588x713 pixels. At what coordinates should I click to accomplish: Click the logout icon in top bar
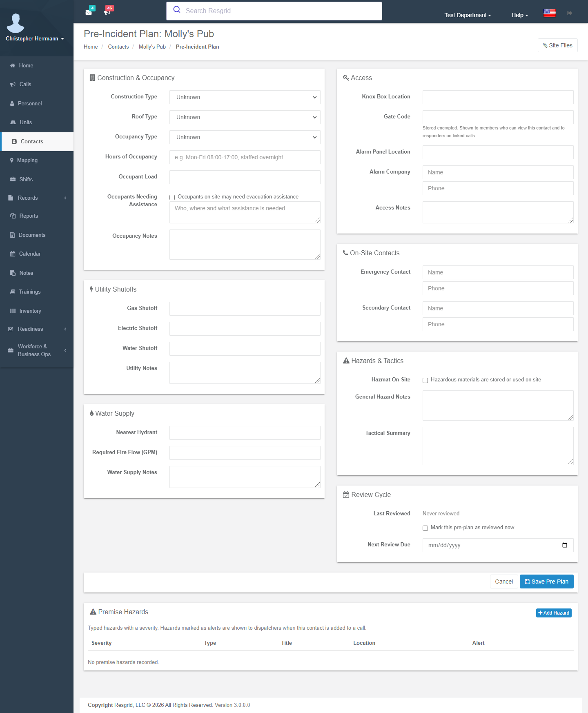tap(570, 13)
